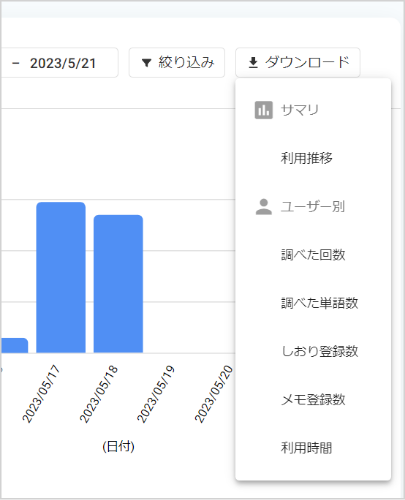Select メモ登録数 from the menu
The image size is (405, 500).
click(313, 400)
